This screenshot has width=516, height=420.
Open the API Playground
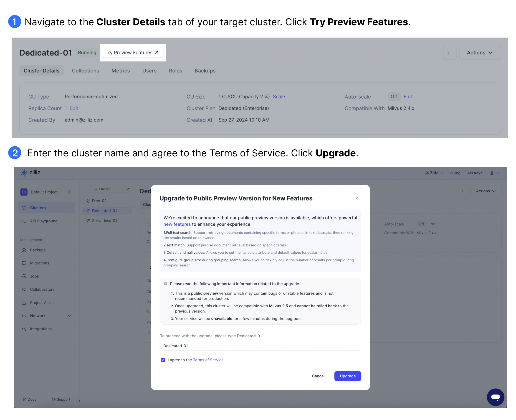[x=43, y=221]
